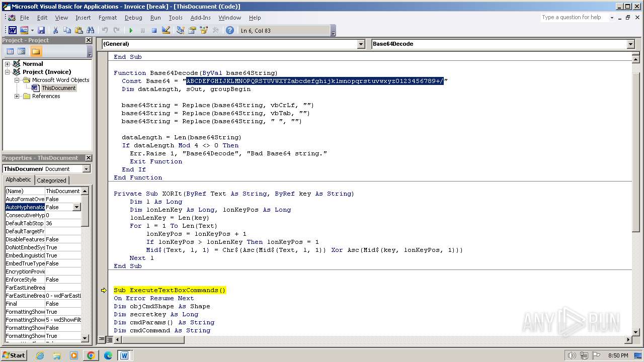Close the Project panel
Image resolution: width=644 pixels, height=362 pixels.
pos(89,40)
